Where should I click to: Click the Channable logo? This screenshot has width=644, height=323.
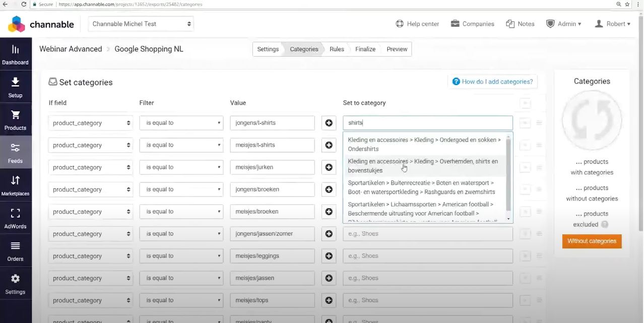pos(41,24)
